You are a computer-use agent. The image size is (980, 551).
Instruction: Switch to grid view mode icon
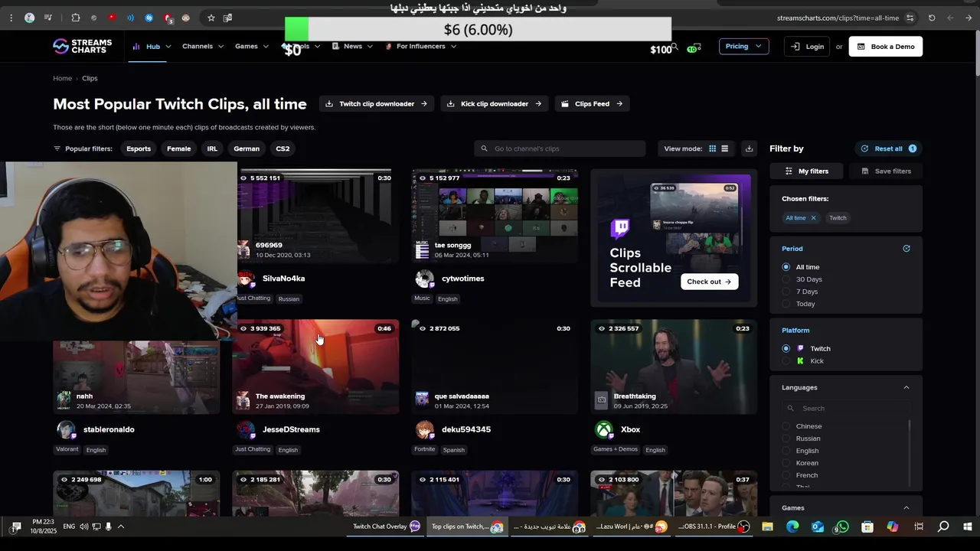pyautogui.click(x=712, y=148)
